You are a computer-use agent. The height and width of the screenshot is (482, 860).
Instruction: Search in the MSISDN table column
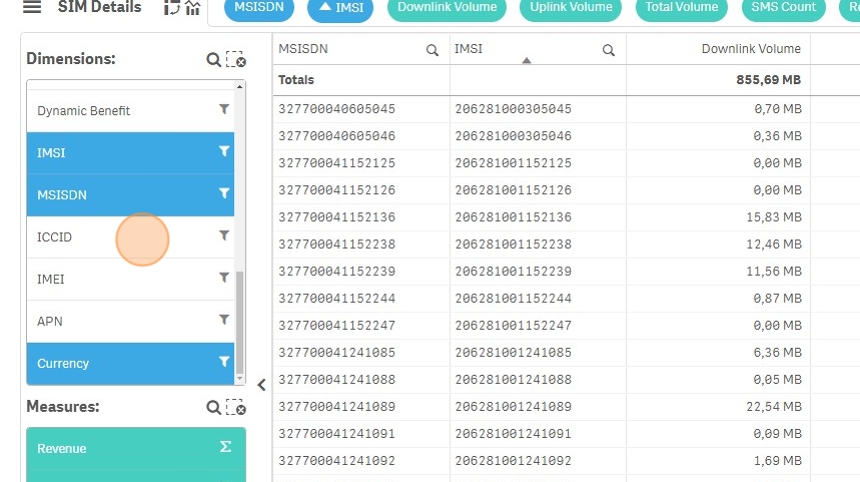coord(432,50)
